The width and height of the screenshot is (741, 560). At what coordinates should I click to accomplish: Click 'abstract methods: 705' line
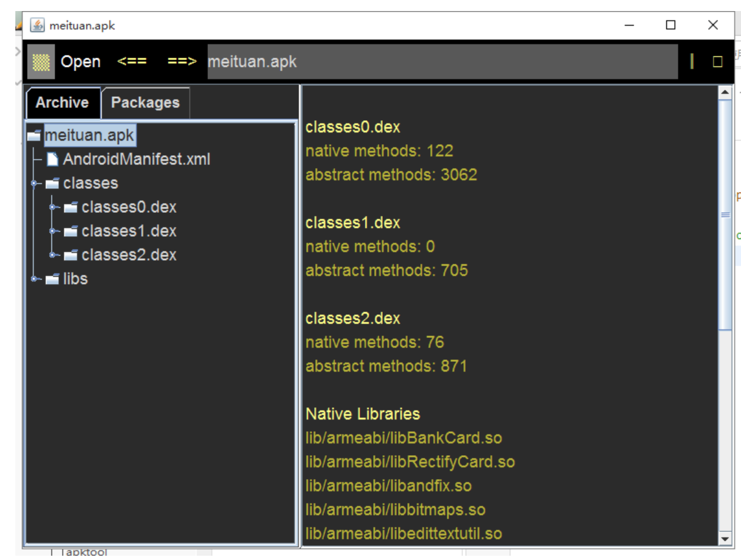click(x=386, y=270)
